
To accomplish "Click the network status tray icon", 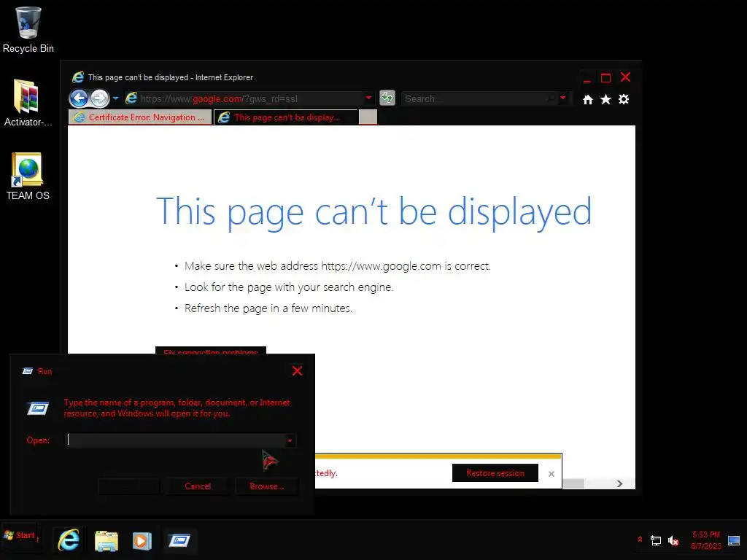I will coord(656,540).
